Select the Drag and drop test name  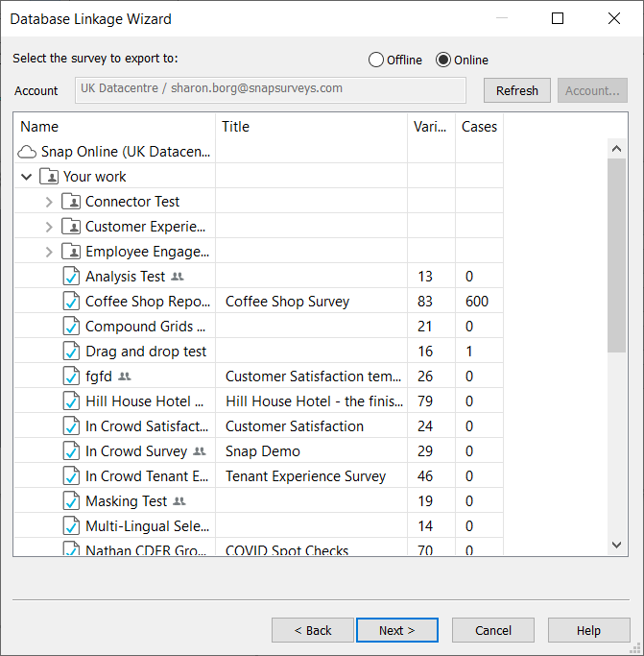click(x=146, y=352)
